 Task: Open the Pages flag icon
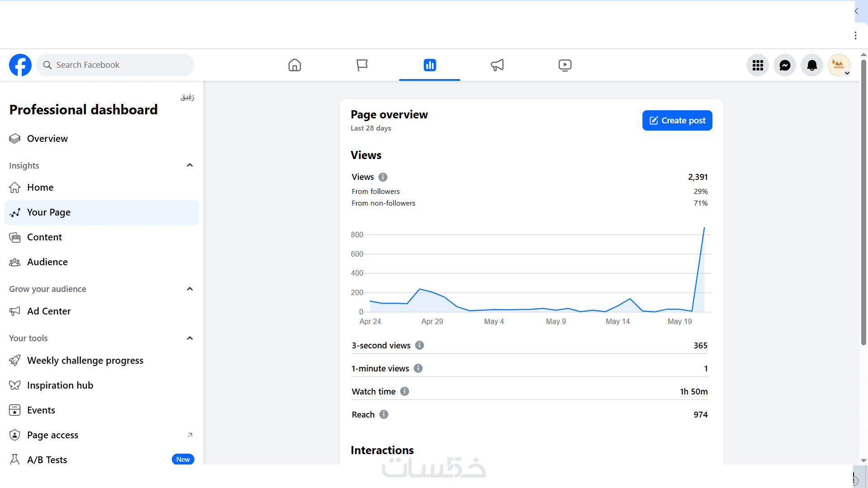[x=362, y=65]
